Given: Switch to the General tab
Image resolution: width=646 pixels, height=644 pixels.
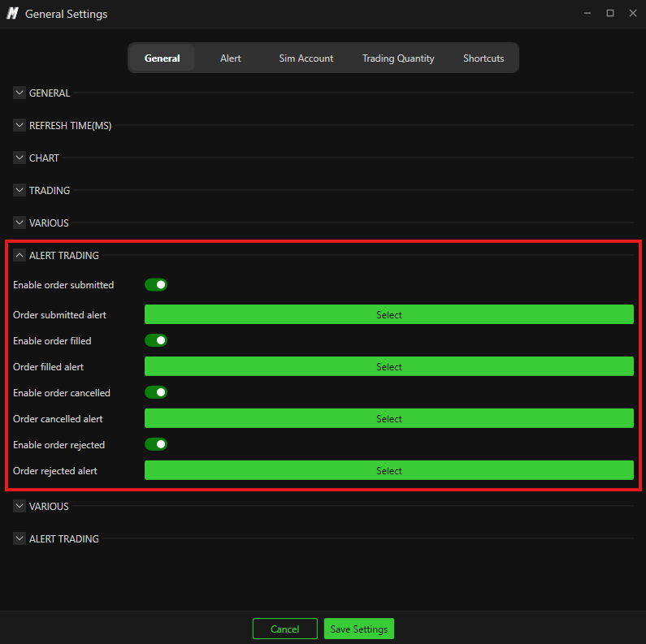Looking at the screenshot, I should [x=162, y=58].
